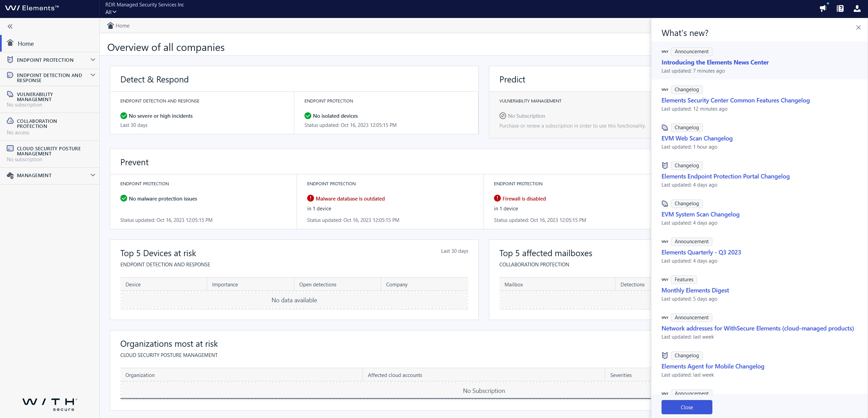The height and width of the screenshot is (418, 868).
Task: Open the help question-mark icon
Action: tap(840, 8)
